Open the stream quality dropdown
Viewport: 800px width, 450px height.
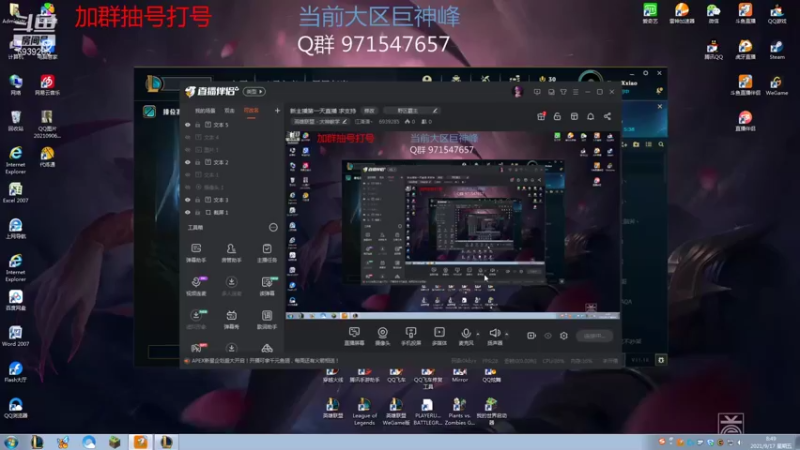point(364,122)
